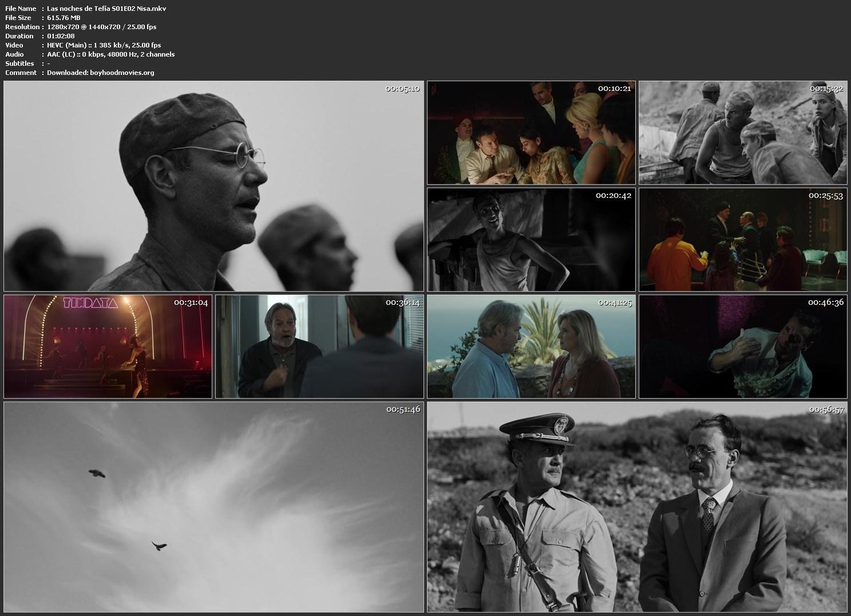This screenshot has height=616, width=851.
Task: Click the 'Audio' label
Action: 14,54
